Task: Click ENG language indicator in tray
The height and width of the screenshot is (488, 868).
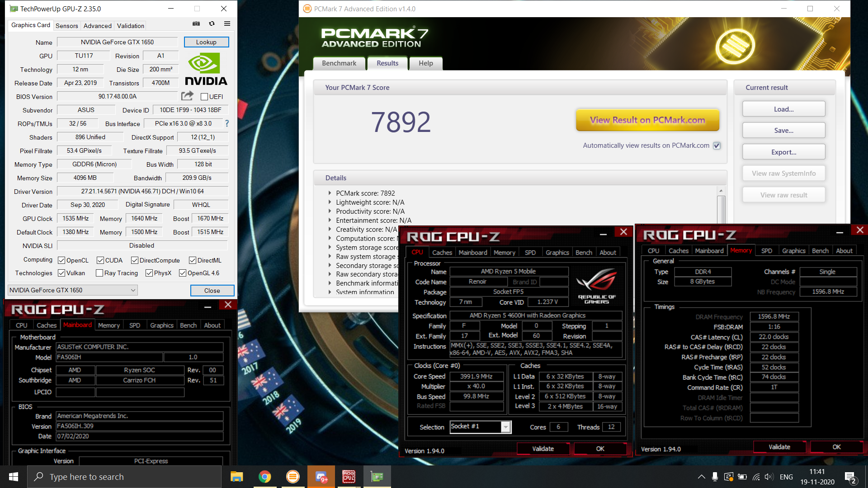Action: click(x=786, y=477)
